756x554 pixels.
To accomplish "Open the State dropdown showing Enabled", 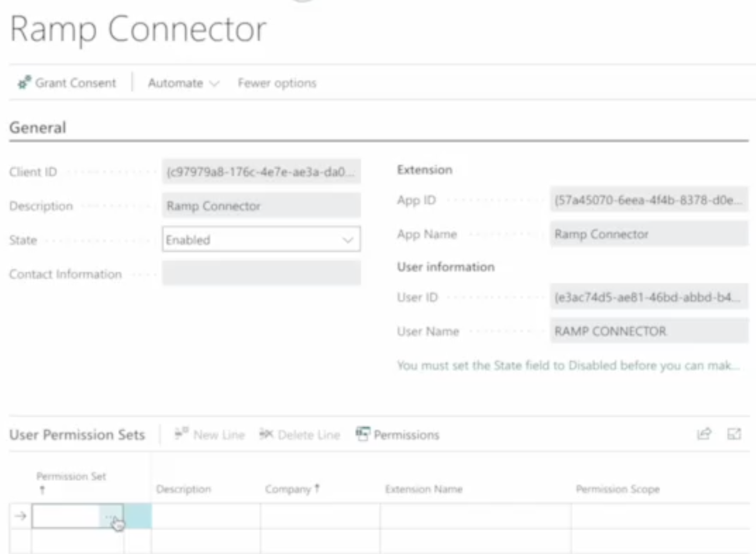I will (x=261, y=239).
